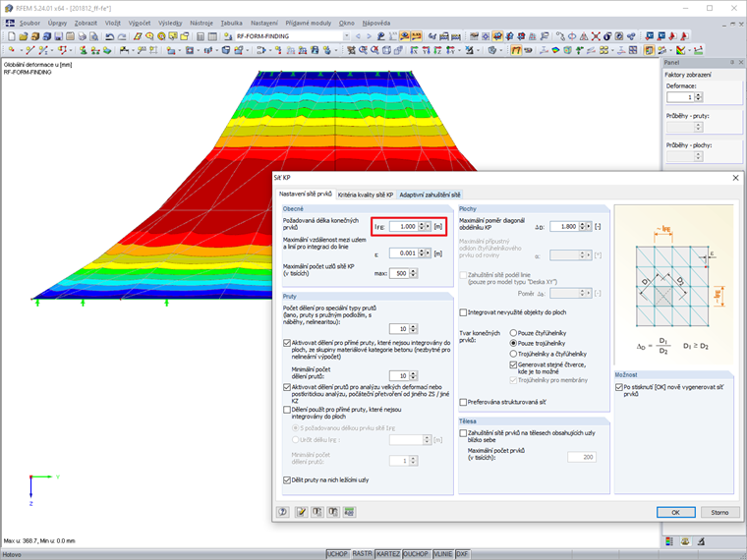
Task: Click the Undo arrow icon
Action: tap(109, 36)
